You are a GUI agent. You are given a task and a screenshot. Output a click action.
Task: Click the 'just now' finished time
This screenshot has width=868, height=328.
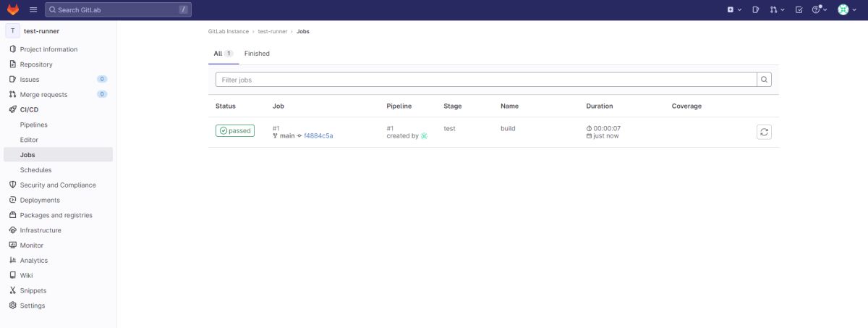click(606, 136)
